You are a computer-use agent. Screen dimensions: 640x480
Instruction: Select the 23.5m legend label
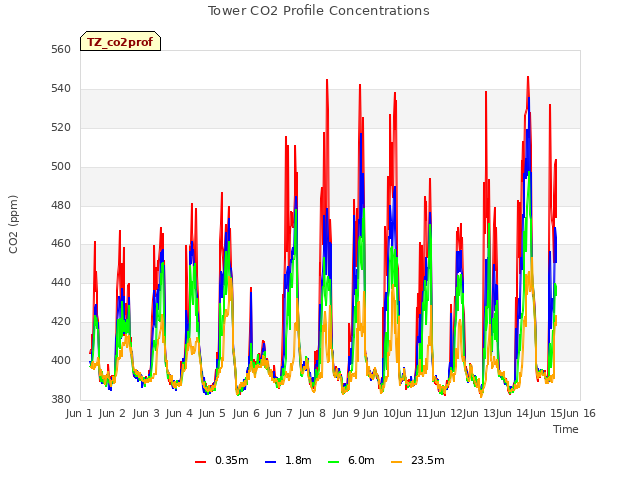[x=427, y=460]
